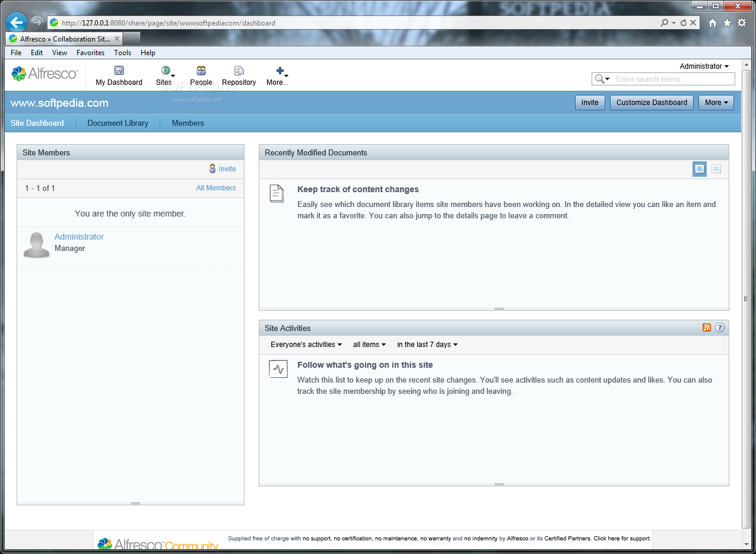Click the browser forward arrow
The width and height of the screenshot is (756, 554).
(x=37, y=23)
